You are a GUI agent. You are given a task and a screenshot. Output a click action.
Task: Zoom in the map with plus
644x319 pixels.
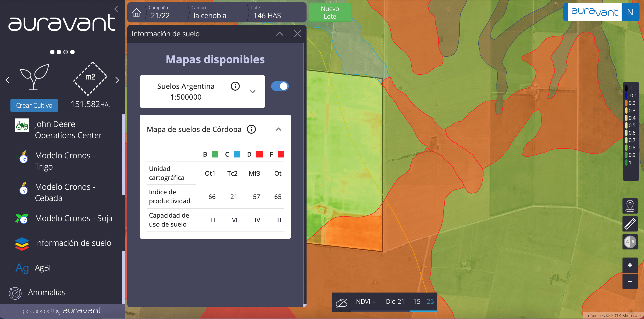630,265
